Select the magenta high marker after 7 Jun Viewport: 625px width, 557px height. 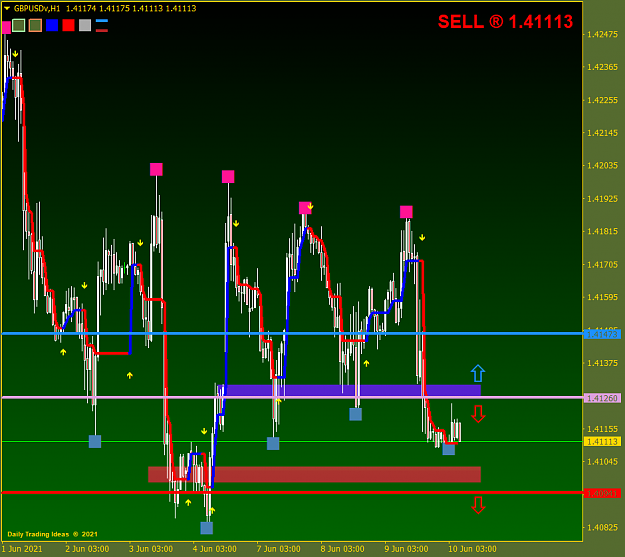coord(305,208)
